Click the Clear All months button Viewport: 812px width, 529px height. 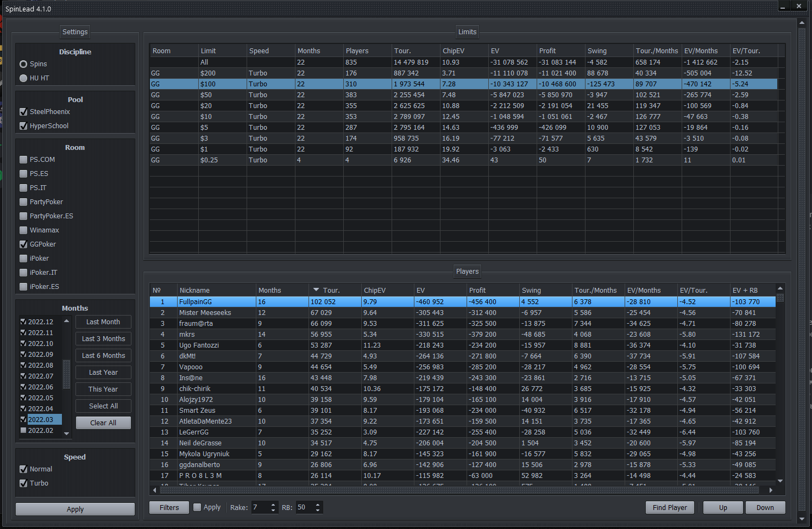103,423
